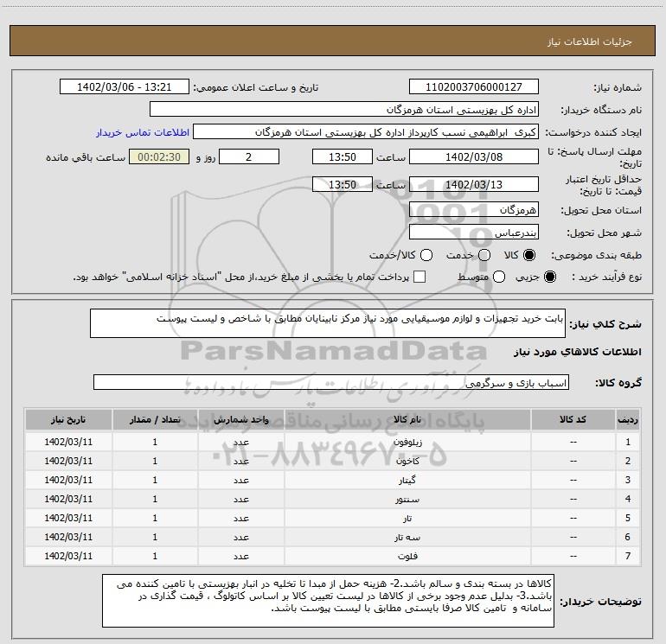Click the buyer notes text area توضیحات خریدار
The width and height of the screenshot is (666, 644).
coord(328,601)
